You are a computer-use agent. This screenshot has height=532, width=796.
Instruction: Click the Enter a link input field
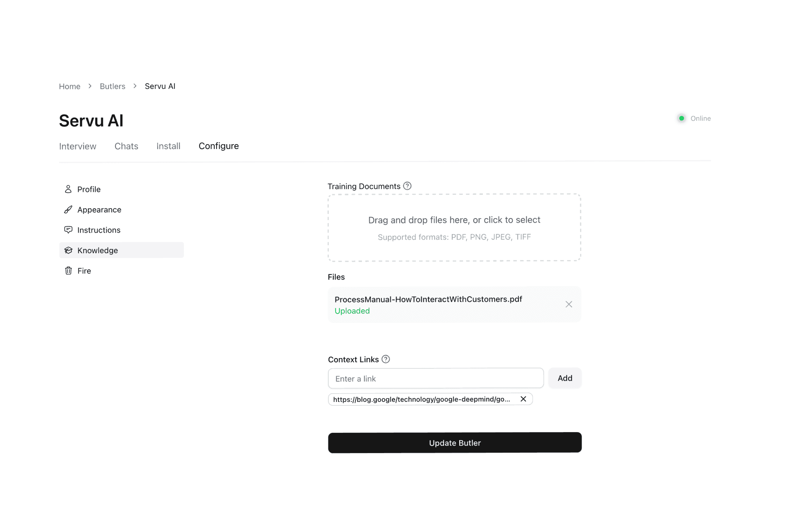pos(436,378)
